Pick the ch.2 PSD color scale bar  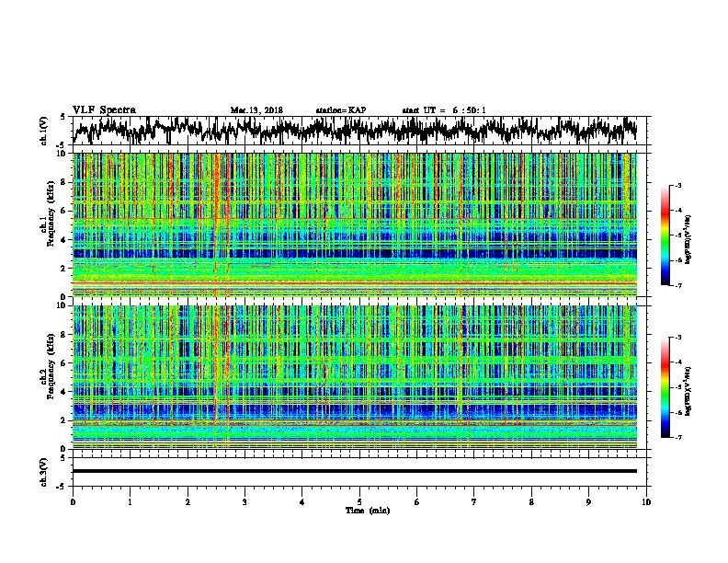point(665,387)
